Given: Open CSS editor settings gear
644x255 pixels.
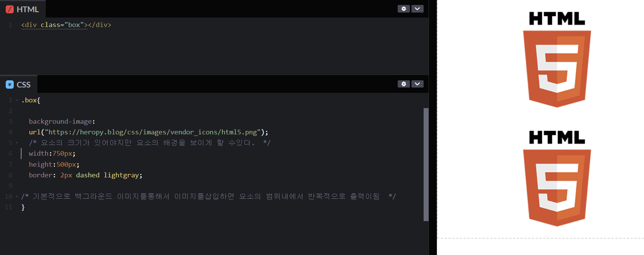Looking at the screenshot, I should [x=403, y=84].
